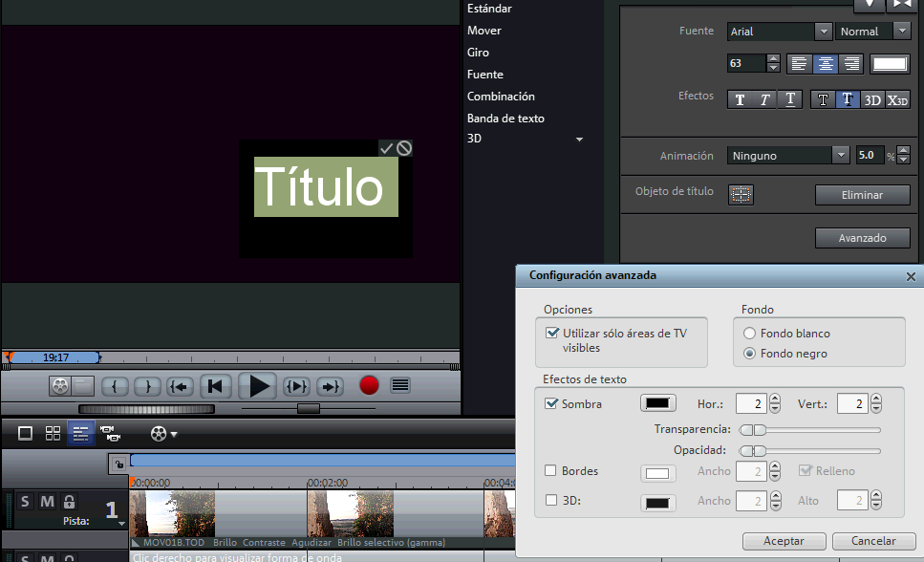
Task: Click the red Record button
Action: [x=369, y=386]
